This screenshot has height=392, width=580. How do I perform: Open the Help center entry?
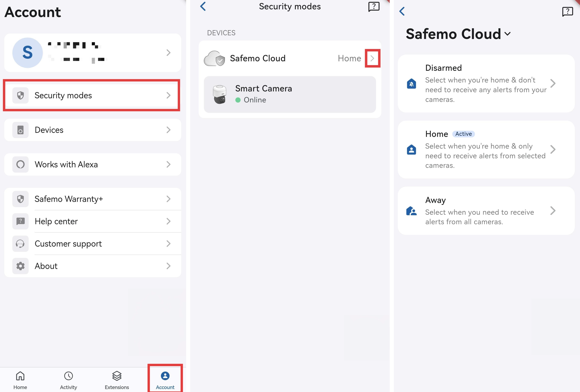(x=93, y=221)
